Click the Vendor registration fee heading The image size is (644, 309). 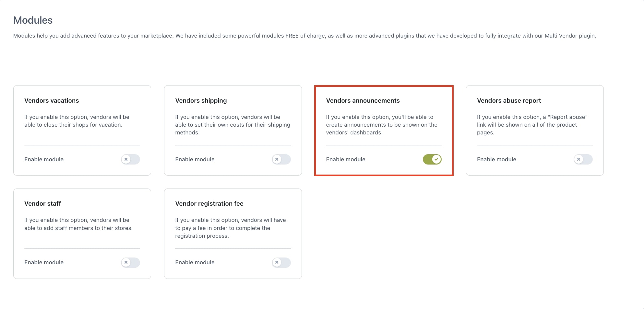coord(209,204)
